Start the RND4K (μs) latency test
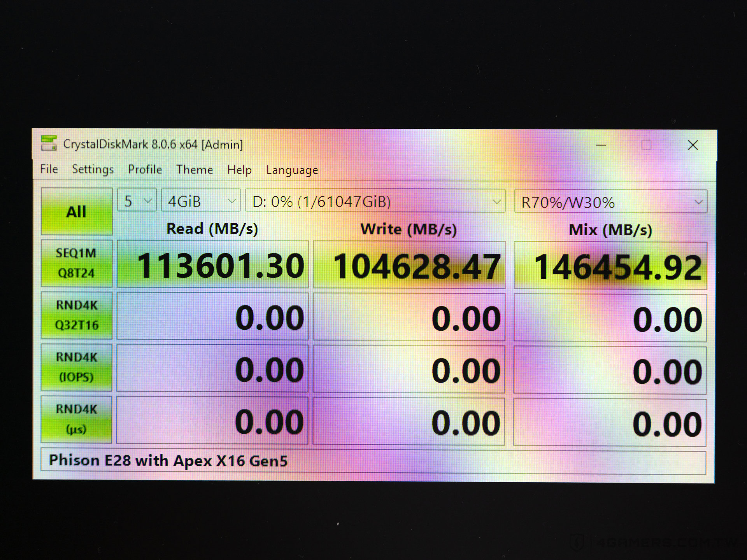This screenshot has height=560, width=747. pyautogui.click(x=77, y=419)
